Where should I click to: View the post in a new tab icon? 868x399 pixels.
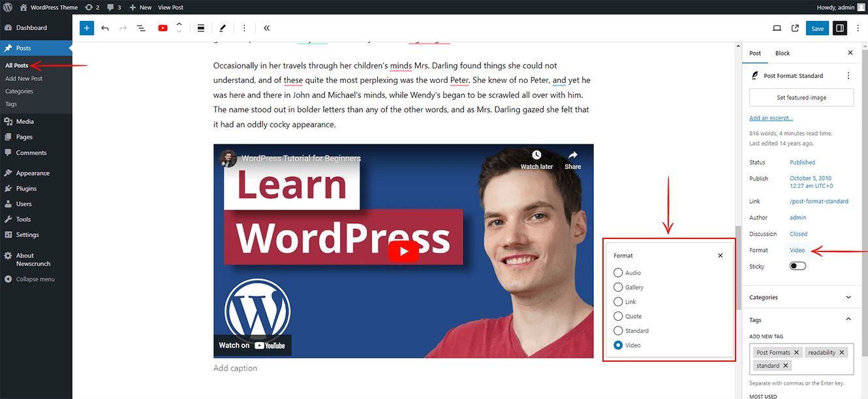tap(795, 28)
